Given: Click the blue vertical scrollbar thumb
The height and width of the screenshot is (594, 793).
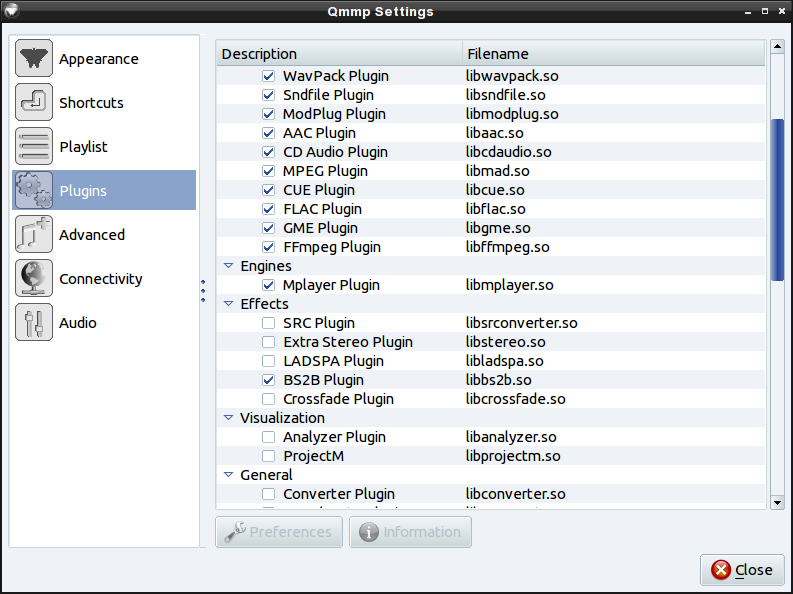Looking at the screenshot, I should point(777,200).
